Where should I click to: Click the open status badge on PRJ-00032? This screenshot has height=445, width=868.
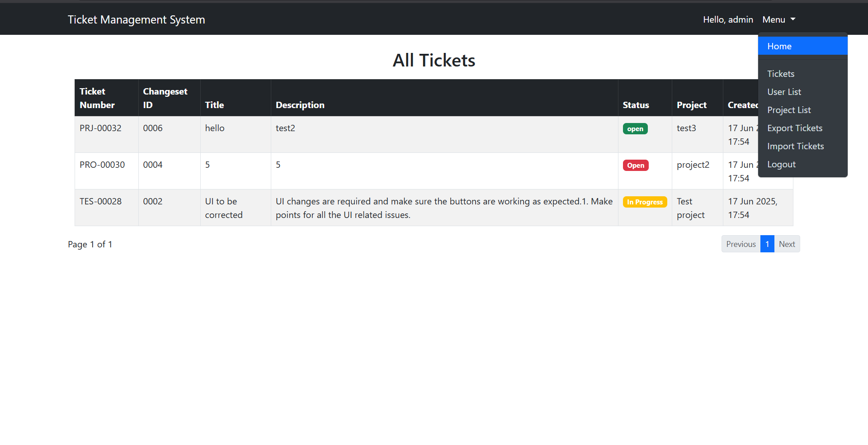pos(635,128)
